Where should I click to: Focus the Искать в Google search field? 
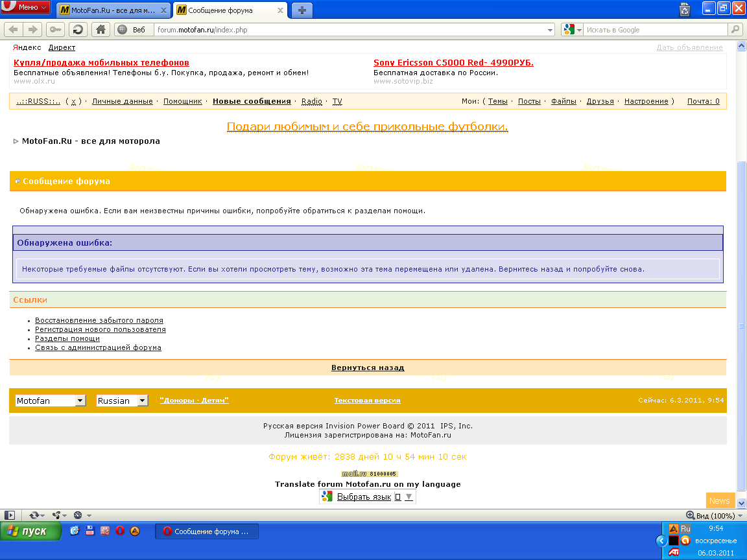tap(656, 30)
